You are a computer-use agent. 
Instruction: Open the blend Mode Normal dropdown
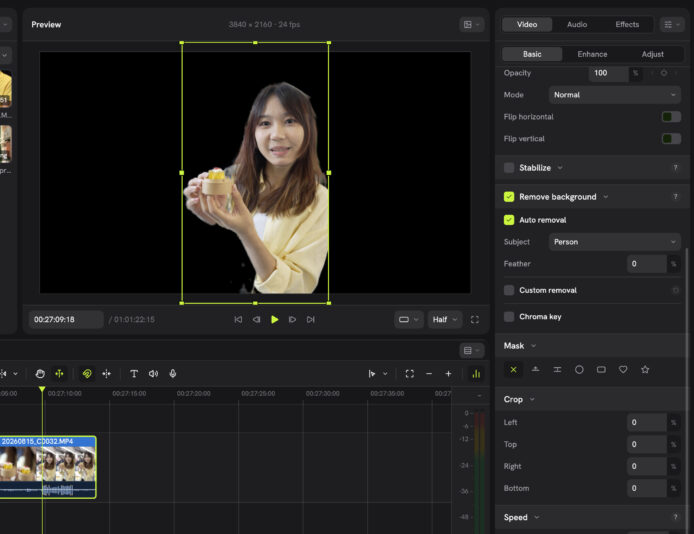pos(614,95)
